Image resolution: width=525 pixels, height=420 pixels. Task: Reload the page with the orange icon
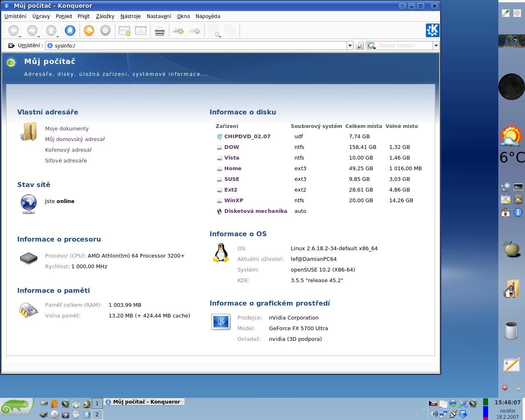tap(89, 30)
